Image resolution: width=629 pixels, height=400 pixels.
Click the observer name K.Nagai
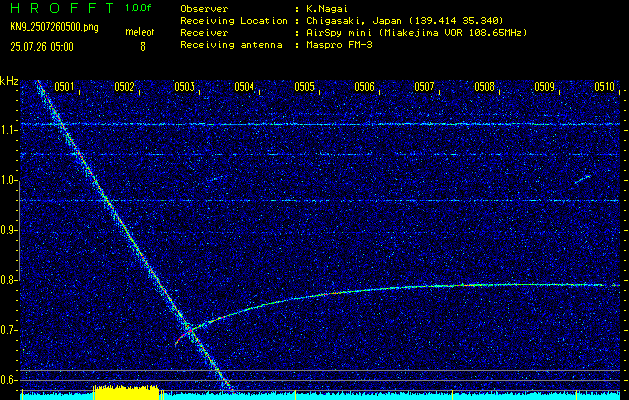click(x=325, y=9)
